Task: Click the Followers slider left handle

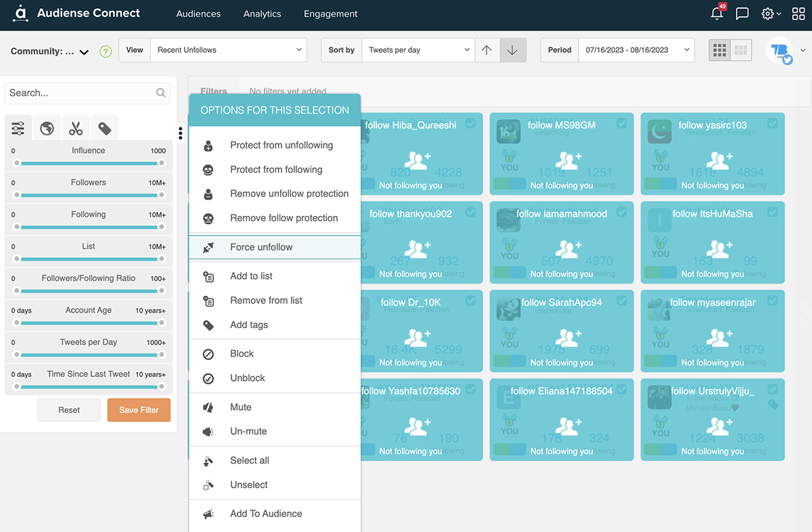Action: [x=16, y=195]
